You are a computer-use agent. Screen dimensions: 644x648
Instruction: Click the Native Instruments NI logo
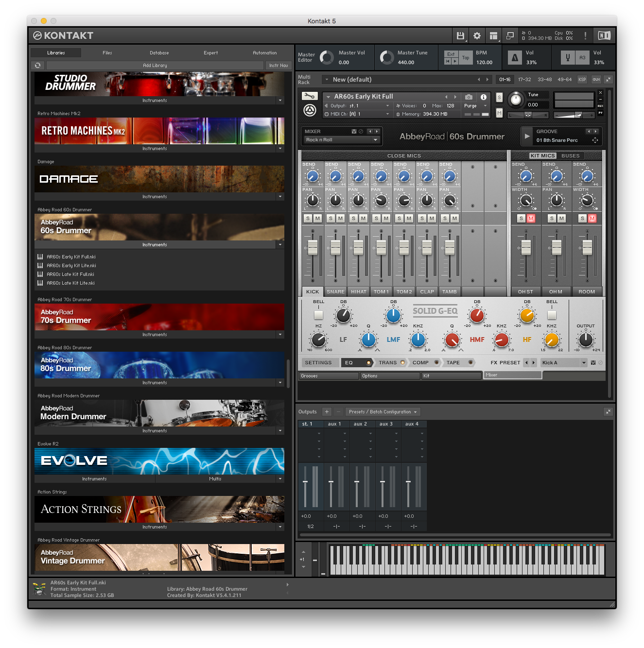(x=604, y=35)
